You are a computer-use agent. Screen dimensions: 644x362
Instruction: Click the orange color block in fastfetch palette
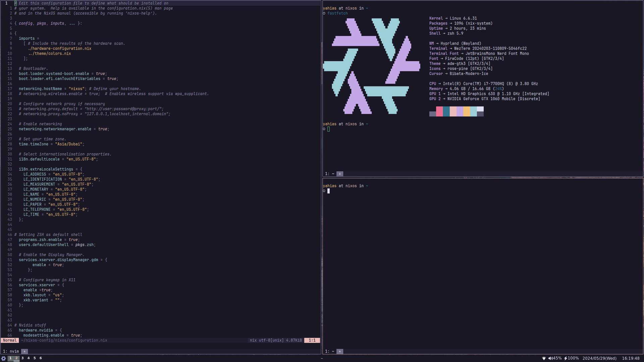click(467, 111)
